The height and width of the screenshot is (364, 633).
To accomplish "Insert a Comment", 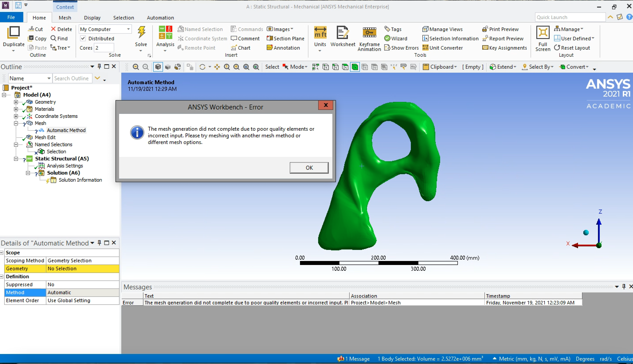I will tap(245, 39).
